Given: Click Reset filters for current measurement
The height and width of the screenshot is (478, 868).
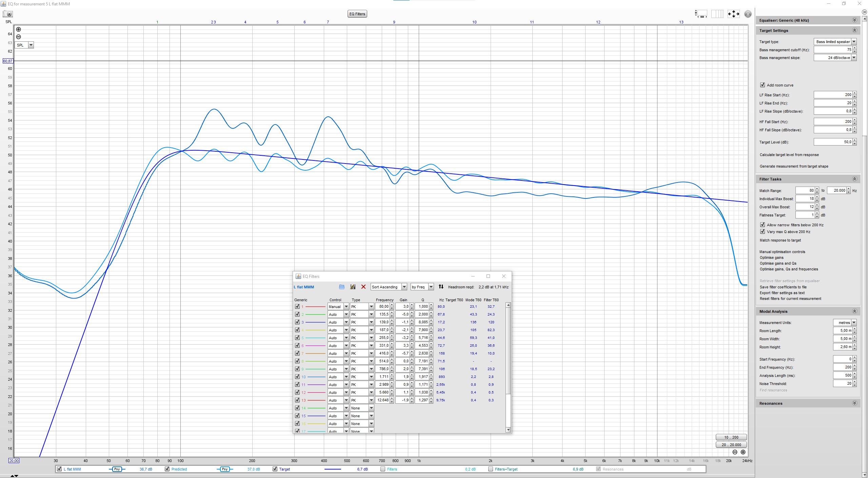Looking at the screenshot, I should (x=790, y=299).
